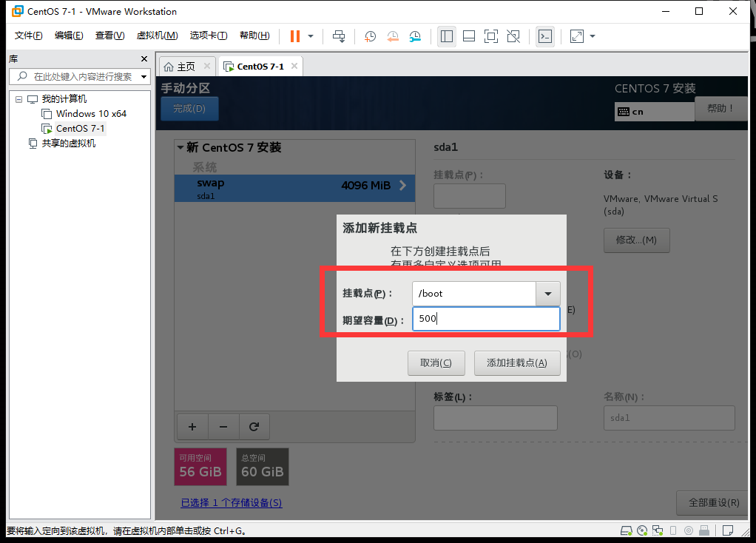756x543 pixels.
Task: Click the hard disk status icon
Action: coord(627,531)
